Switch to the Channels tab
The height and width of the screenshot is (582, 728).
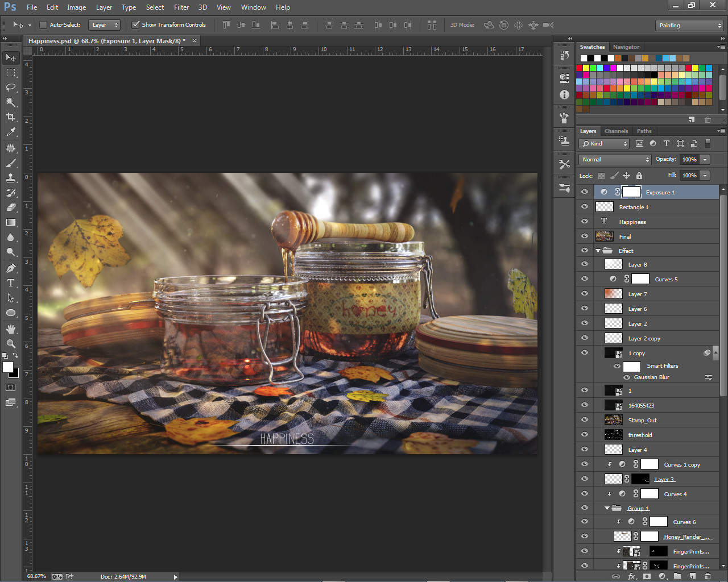[616, 131]
